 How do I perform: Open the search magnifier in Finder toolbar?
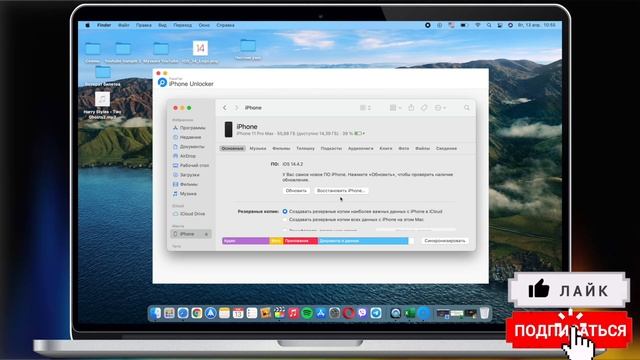(467, 108)
